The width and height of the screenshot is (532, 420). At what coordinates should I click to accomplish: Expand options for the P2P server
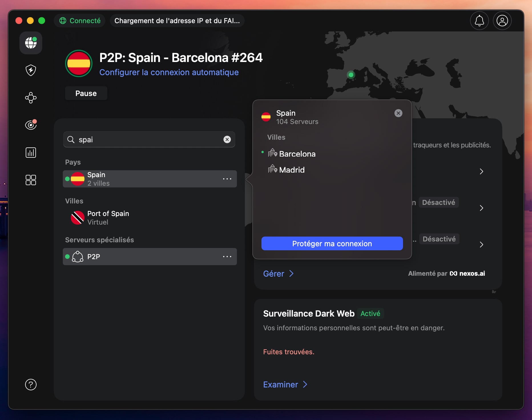(227, 257)
